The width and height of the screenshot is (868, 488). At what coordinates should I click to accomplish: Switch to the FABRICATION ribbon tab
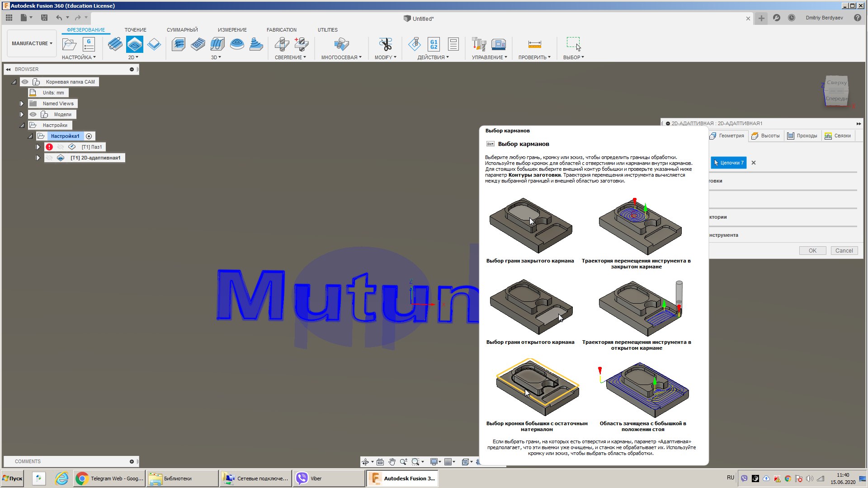coord(282,30)
